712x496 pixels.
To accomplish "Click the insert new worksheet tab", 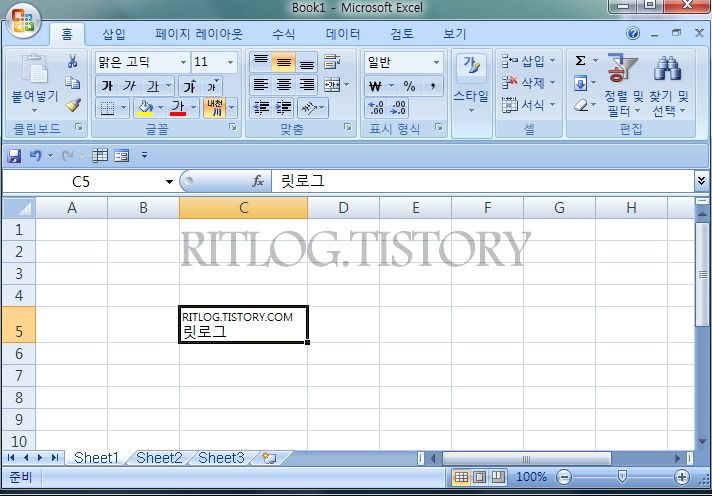I will point(270,458).
